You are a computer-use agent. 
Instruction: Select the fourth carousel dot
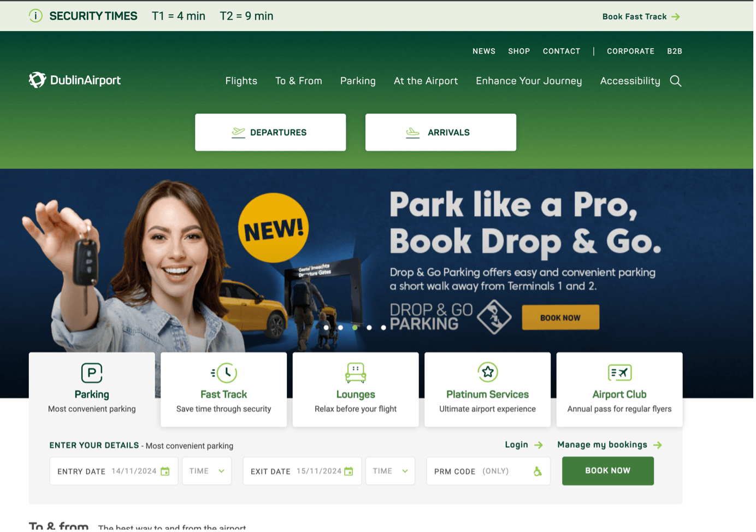pyautogui.click(x=370, y=329)
